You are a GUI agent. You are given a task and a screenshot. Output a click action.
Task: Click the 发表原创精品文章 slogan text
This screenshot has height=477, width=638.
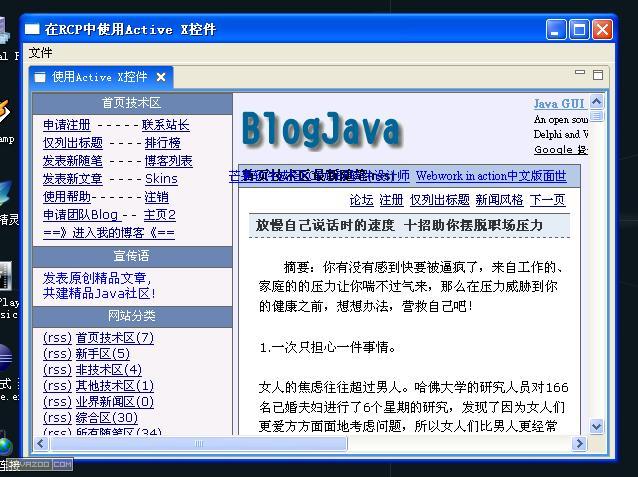[x=97, y=278]
